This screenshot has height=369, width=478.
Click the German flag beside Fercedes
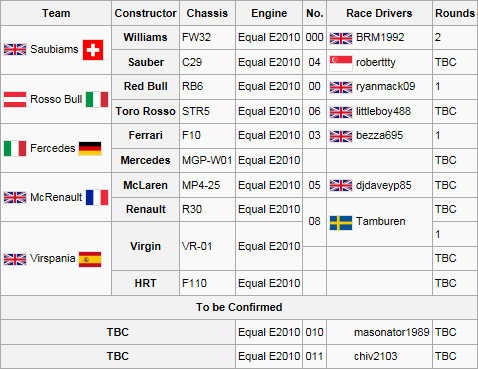90,148
